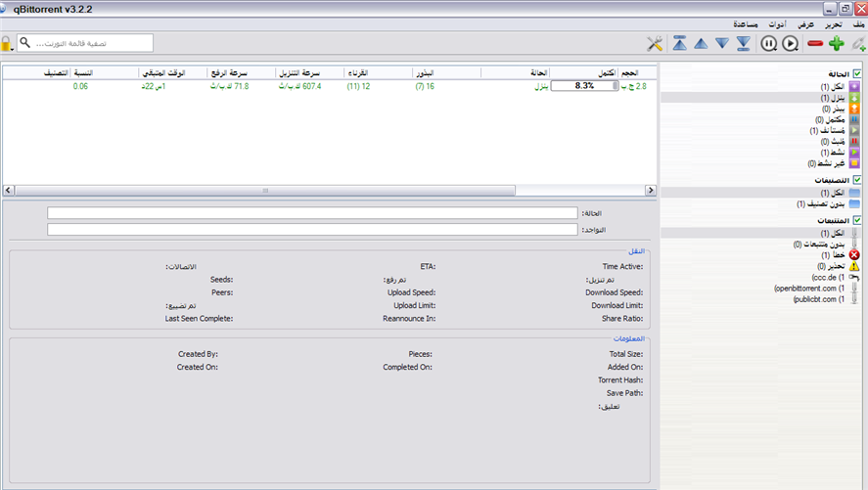The image size is (868, 490).
Task: Toggle the التصنيفات categories checkbox
Action: 857,181
